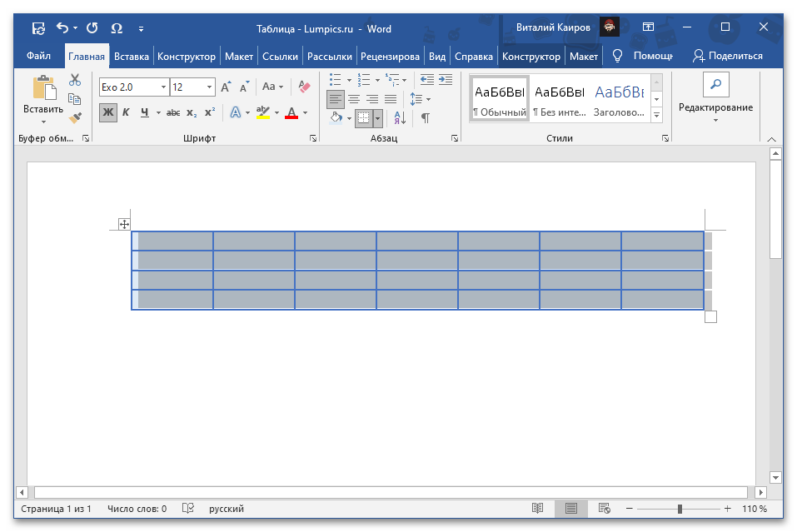This screenshot has height=532, width=797.
Task: Toggle italic К formatting
Action: (126, 112)
